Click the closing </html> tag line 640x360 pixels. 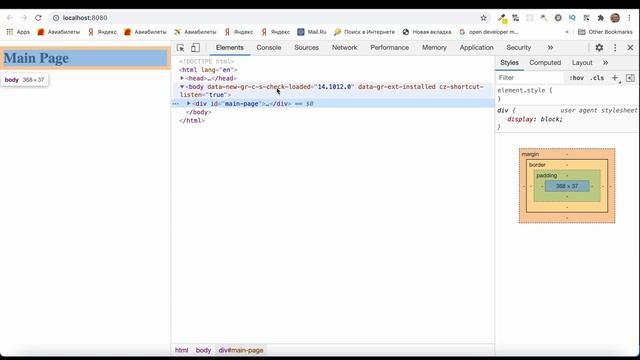[192, 120]
